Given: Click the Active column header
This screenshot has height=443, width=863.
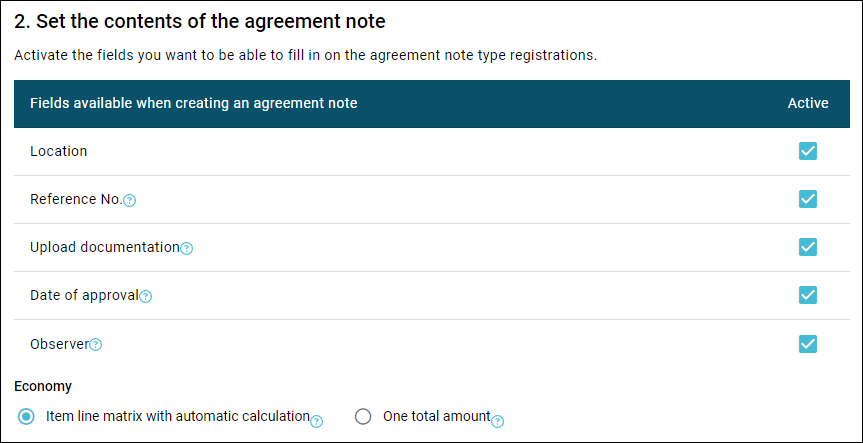Looking at the screenshot, I should pyautogui.click(x=807, y=103).
